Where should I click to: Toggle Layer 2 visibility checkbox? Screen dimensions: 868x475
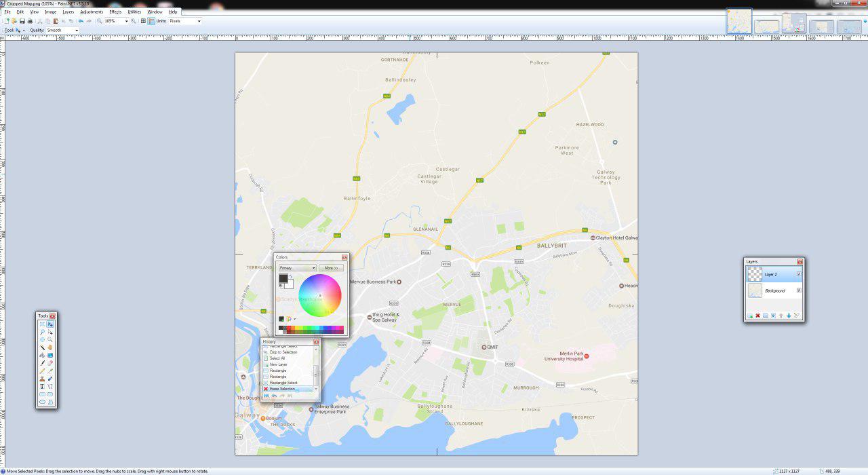(799, 274)
